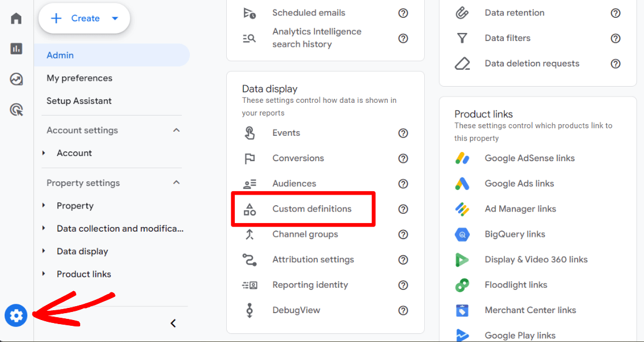Select Admin in the navigation menu
The width and height of the screenshot is (644, 342).
[x=60, y=55]
